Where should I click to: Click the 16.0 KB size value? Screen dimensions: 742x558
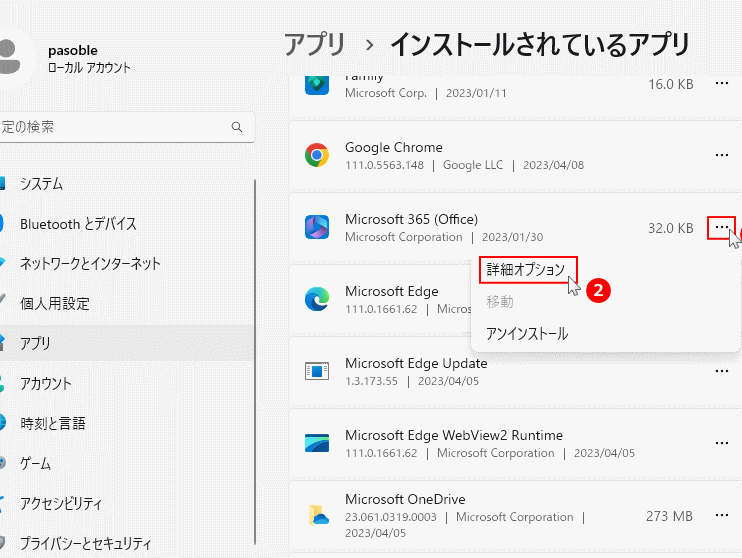[x=671, y=84]
